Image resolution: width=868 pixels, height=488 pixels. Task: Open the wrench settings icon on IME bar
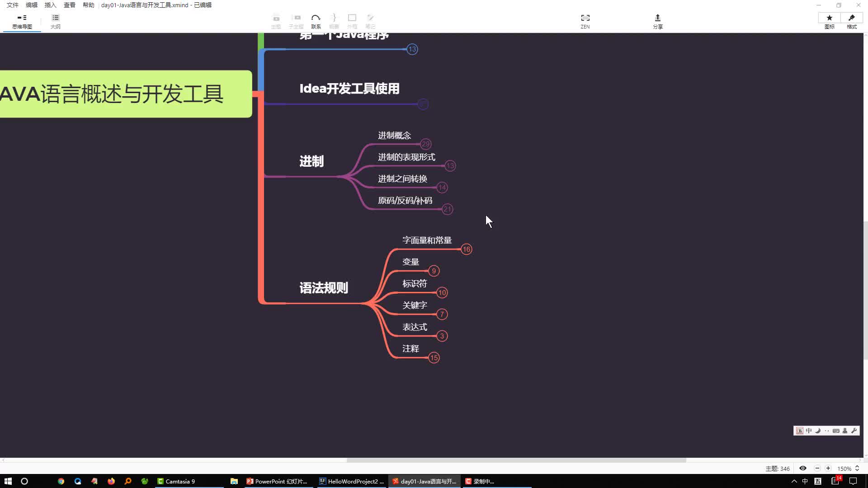pos(854,431)
